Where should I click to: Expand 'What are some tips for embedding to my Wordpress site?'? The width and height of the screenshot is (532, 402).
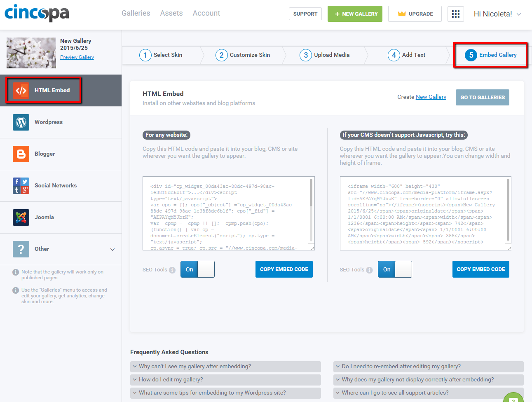click(x=225, y=393)
